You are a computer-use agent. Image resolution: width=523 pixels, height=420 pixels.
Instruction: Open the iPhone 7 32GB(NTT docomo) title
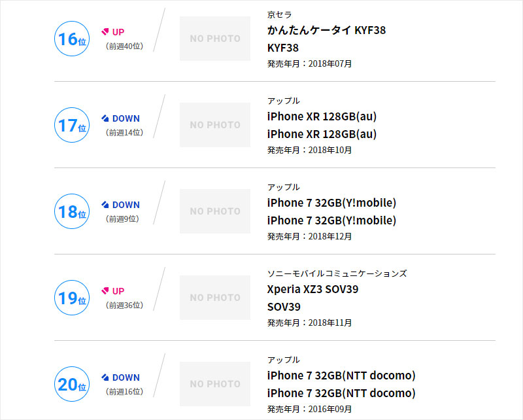pyautogui.click(x=341, y=376)
